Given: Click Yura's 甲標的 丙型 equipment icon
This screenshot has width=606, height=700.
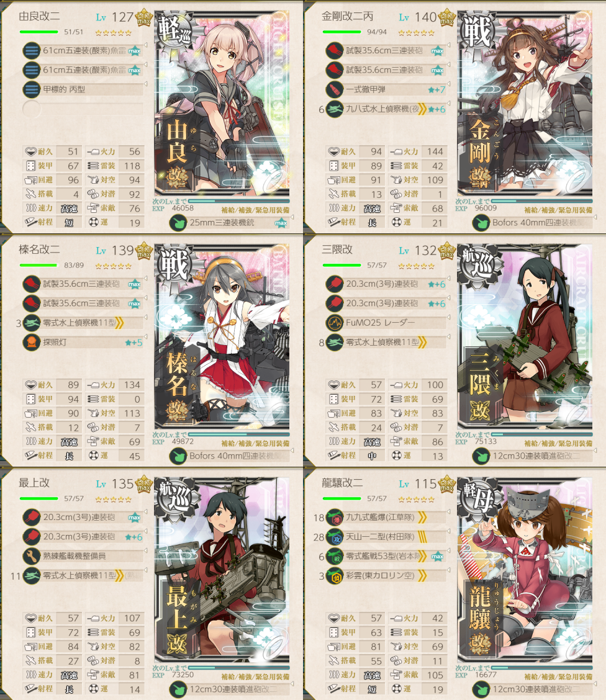Looking at the screenshot, I should coord(31,89).
